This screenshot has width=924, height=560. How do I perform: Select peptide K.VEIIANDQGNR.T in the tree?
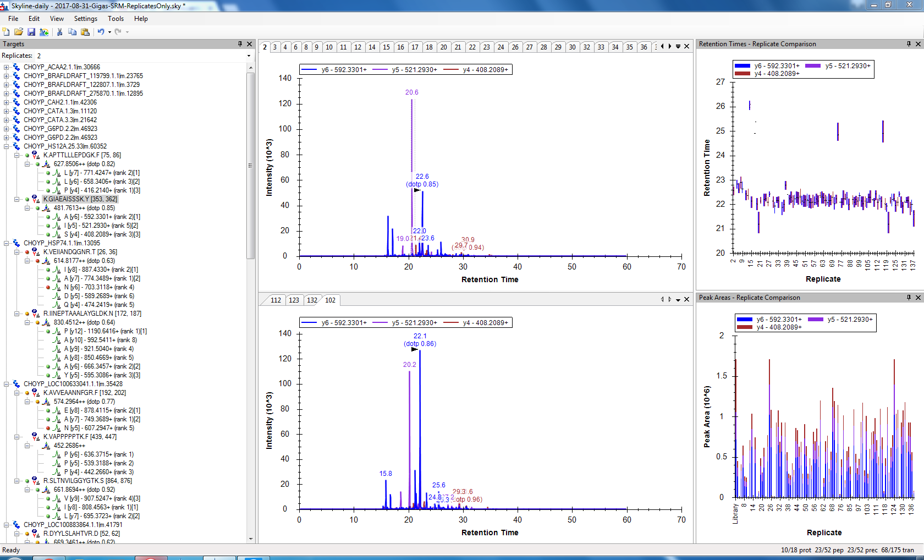click(x=80, y=252)
